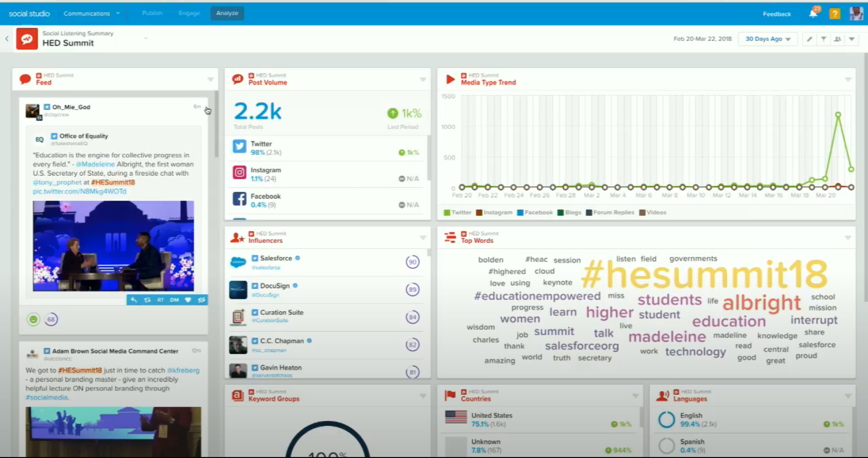Click the Engage navigation icon
The image size is (868, 458).
(x=189, y=13)
